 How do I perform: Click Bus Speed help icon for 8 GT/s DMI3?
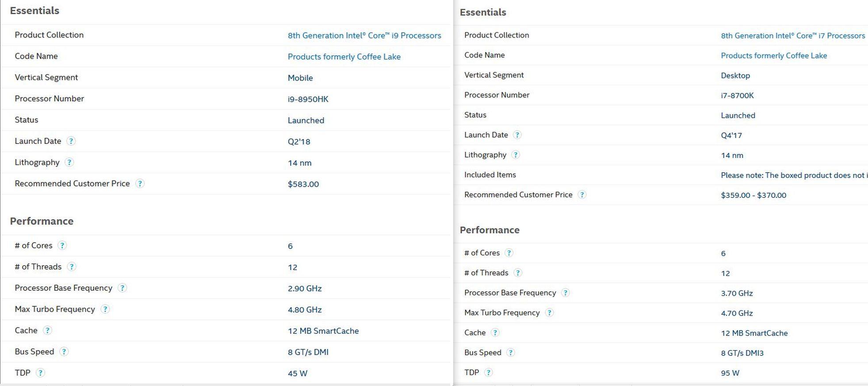(x=511, y=353)
